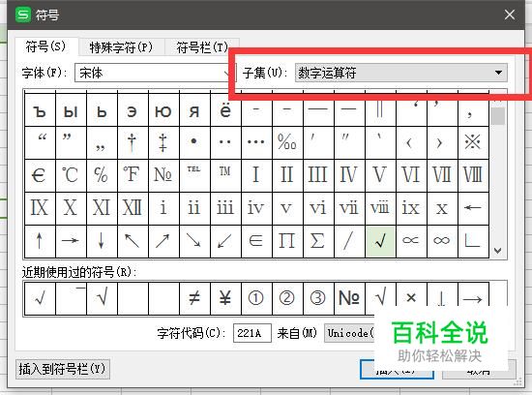Select the southwest arrow ↙ symbol
Viewport: 532px width, 395px height.
225,241
